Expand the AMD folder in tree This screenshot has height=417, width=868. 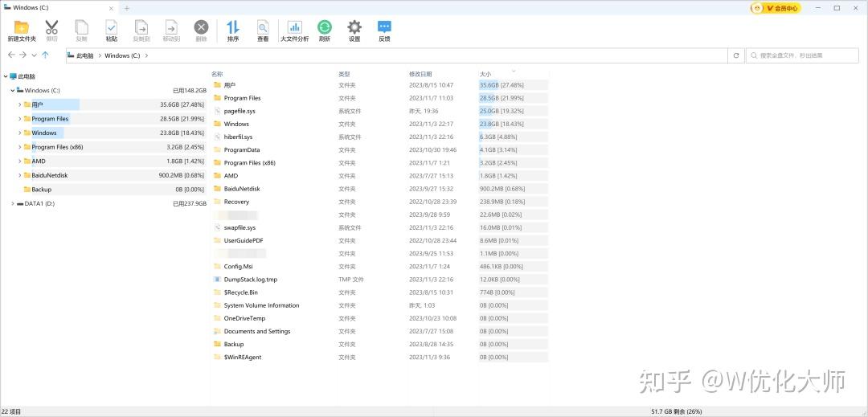click(20, 161)
